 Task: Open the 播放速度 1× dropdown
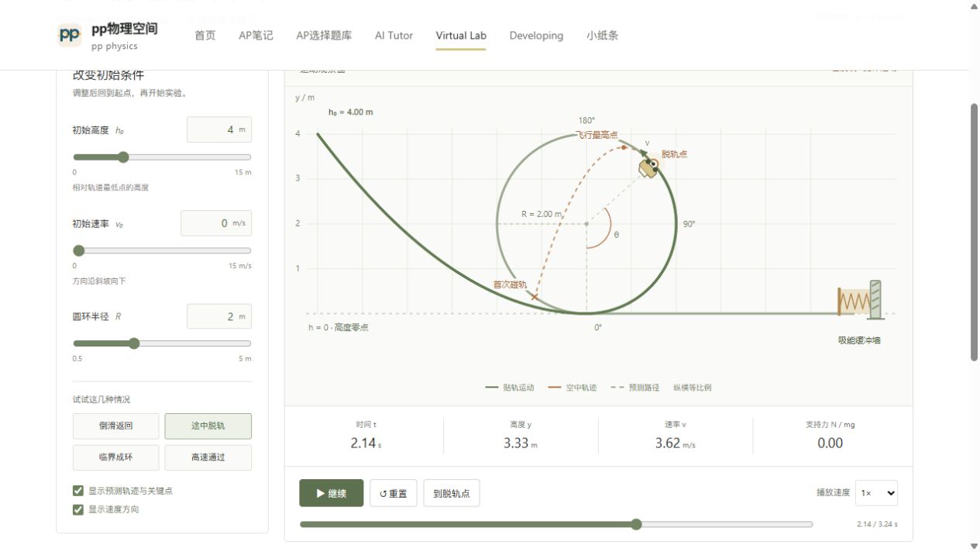877,493
